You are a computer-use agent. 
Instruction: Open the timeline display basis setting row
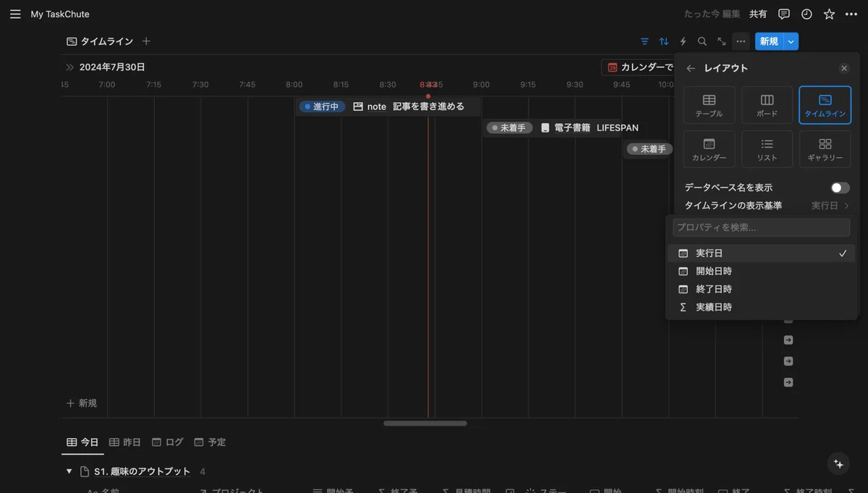[x=767, y=206]
